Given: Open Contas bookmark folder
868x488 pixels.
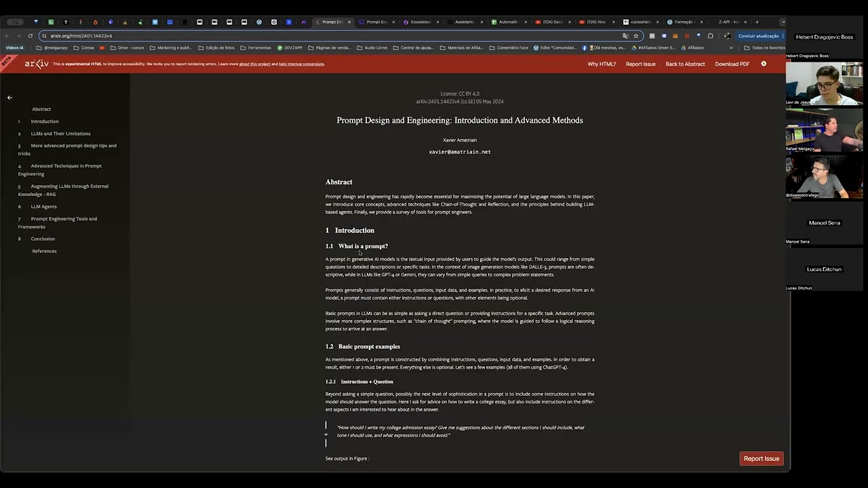Looking at the screenshot, I should [83, 48].
